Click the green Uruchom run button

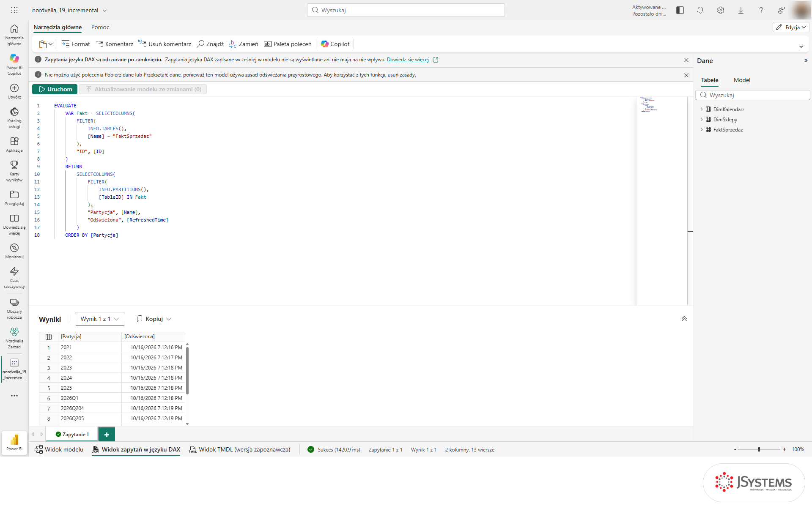tap(55, 89)
